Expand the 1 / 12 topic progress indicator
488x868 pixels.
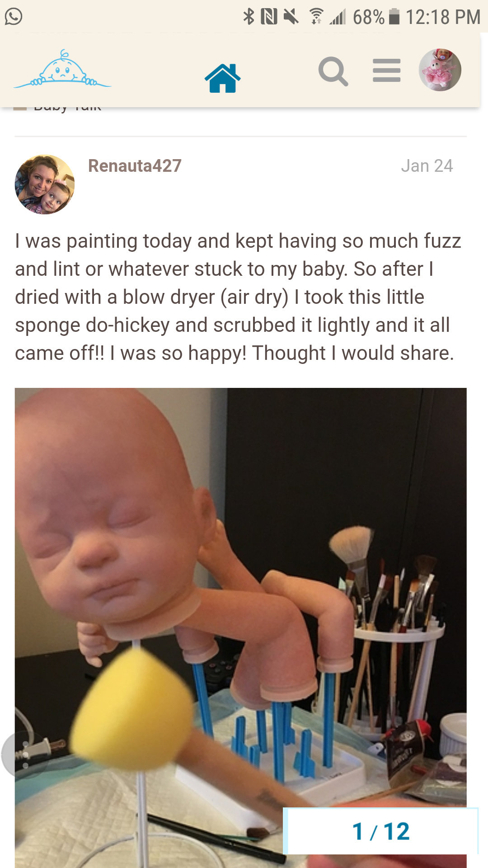point(380,831)
